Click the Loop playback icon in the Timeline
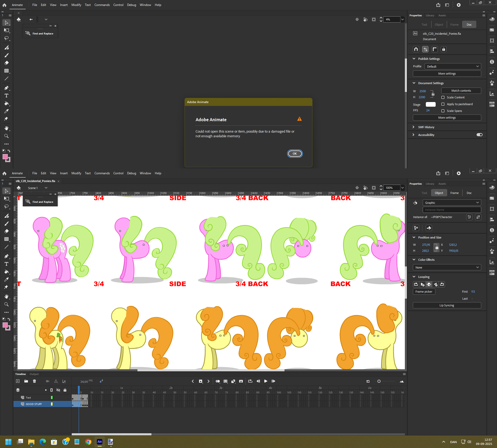This screenshot has height=448, width=497. click(x=250, y=381)
